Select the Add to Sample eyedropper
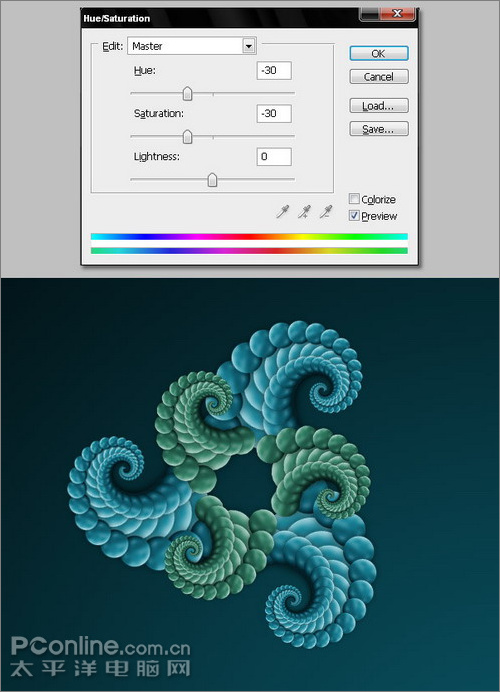The image size is (500, 692). (304, 212)
